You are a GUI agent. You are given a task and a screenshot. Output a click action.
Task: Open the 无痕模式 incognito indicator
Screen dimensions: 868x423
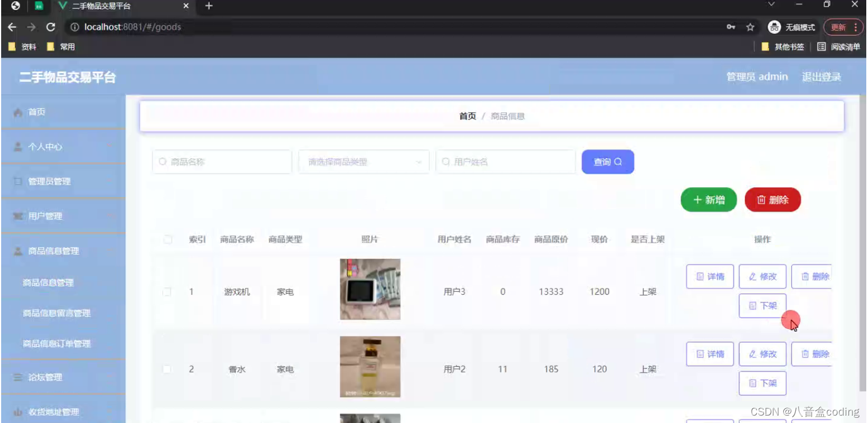pyautogui.click(x=792, y=27)
